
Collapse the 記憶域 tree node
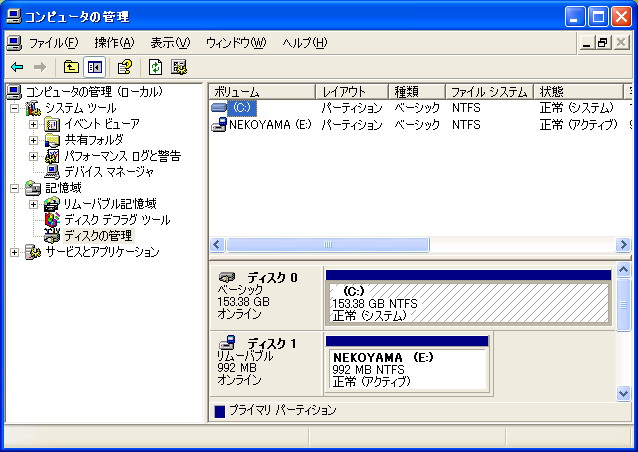coord(14,188)
